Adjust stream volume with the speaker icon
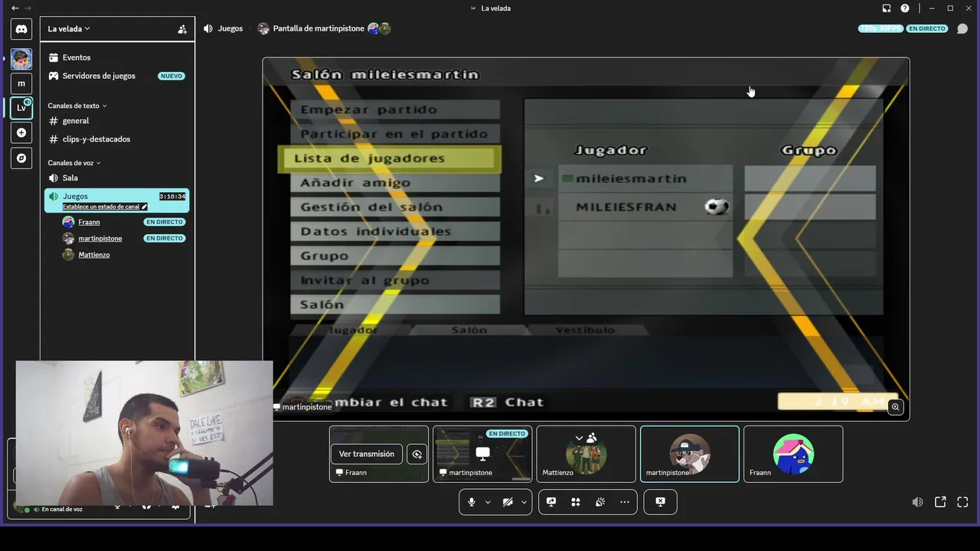Viewport: 980px width, 551px height. click(x=917, y=502)
